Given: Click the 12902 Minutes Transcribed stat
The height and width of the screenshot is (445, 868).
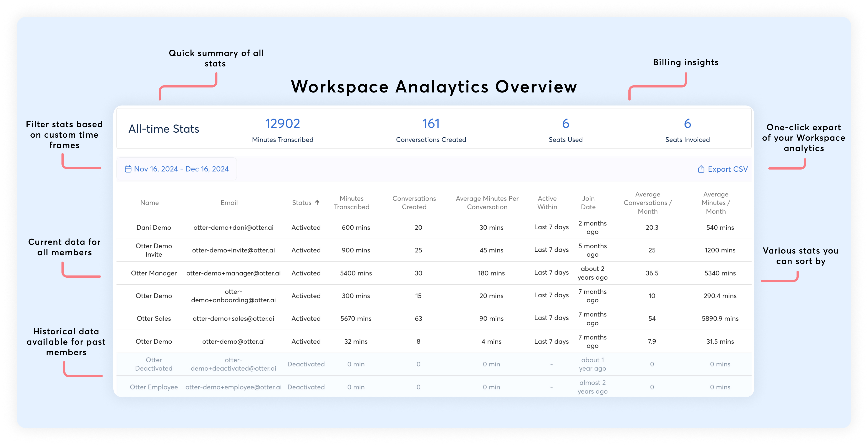Looking at the screenshot, I should pyautogui.click(x=282, y=124).
